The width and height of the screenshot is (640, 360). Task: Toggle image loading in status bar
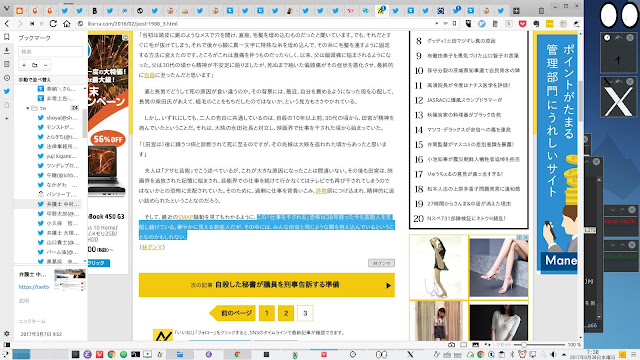[476, 345]
